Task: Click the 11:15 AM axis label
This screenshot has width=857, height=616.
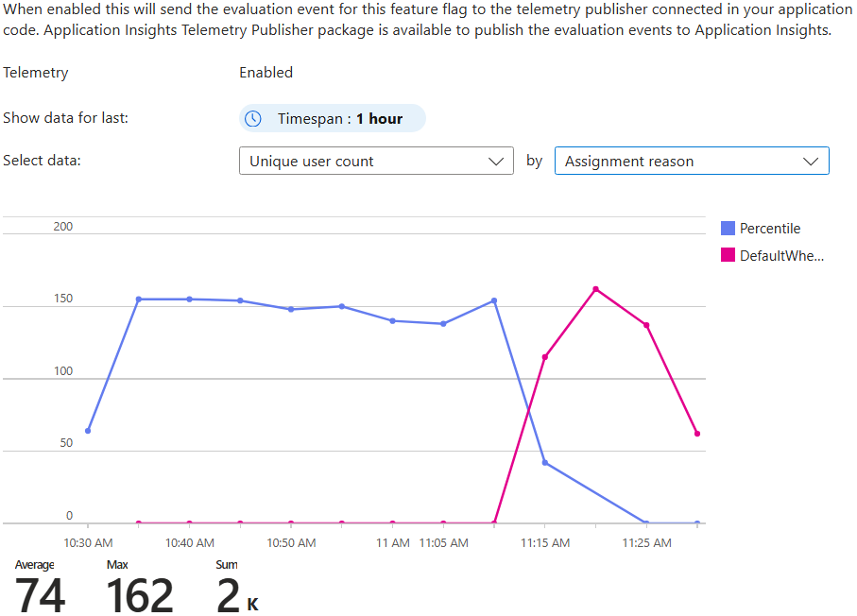Action: pos(544,542)
